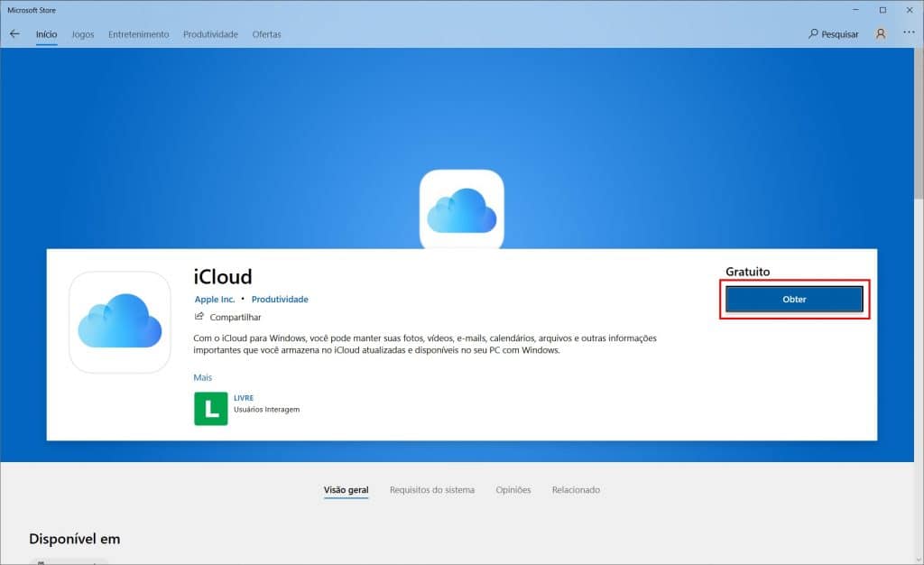Open the user account icon

(881, 34)
